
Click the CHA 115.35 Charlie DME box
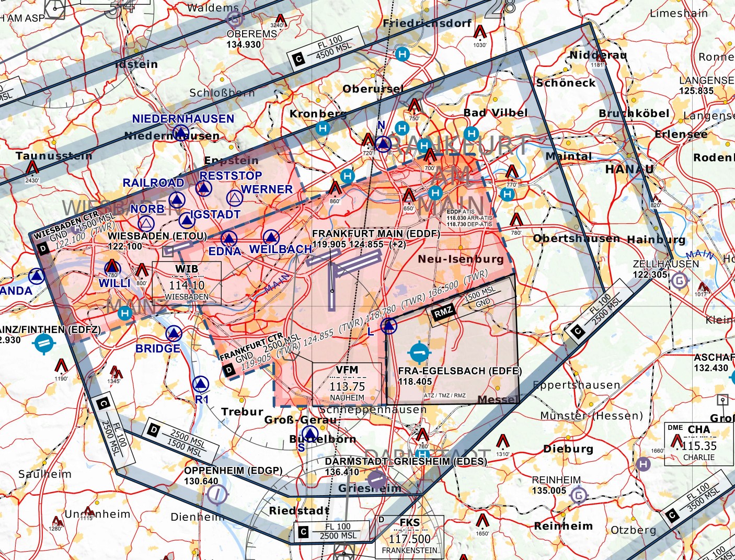pyautogui.click(x=698, y=444)
